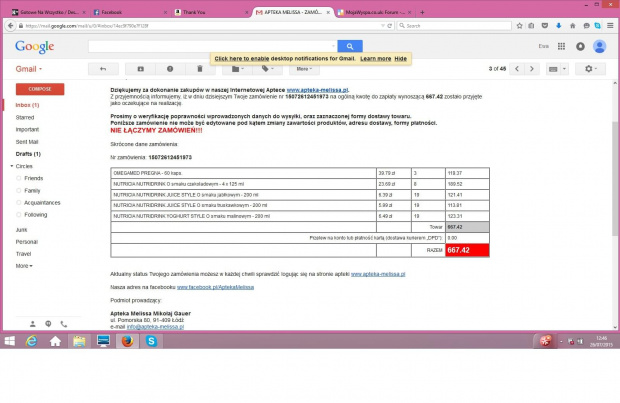620x403 pixels.
Task: Click the Learn more notification link
Action: pos(376,59)
